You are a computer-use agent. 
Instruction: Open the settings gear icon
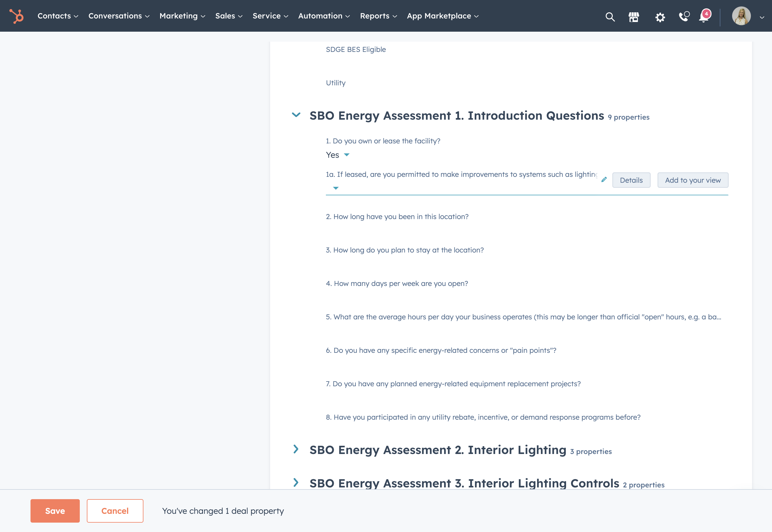(660, 17)
